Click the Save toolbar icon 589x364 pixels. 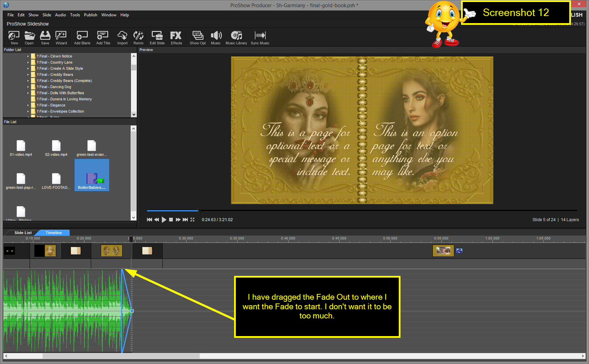(x=45, y=38)
